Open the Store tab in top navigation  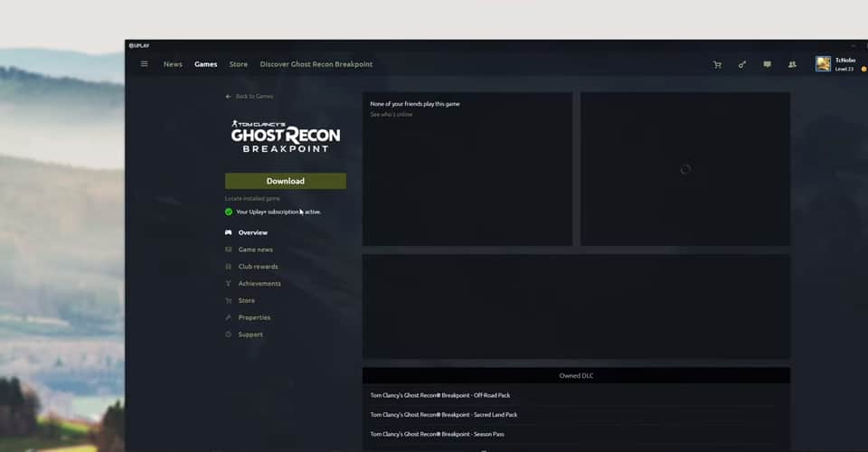239,64
